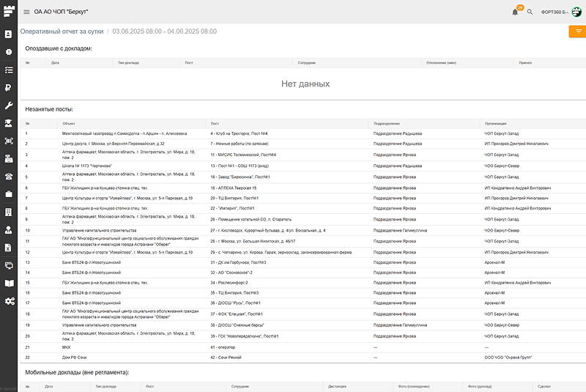The height and width of the screenshot is (392, 586).
Task: Sort unoccupied posts by Организация column header
Action: tap(495, 123)
